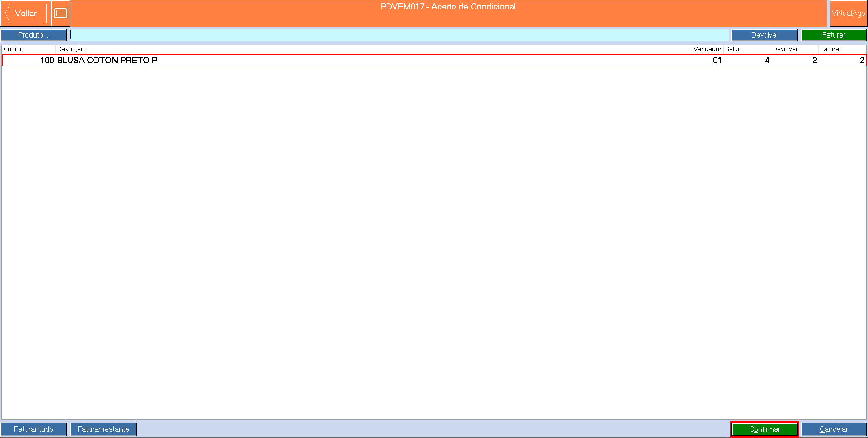Click the panel icon beside Voltar
This screenshot has height=438, width=868.
(61, 14)
